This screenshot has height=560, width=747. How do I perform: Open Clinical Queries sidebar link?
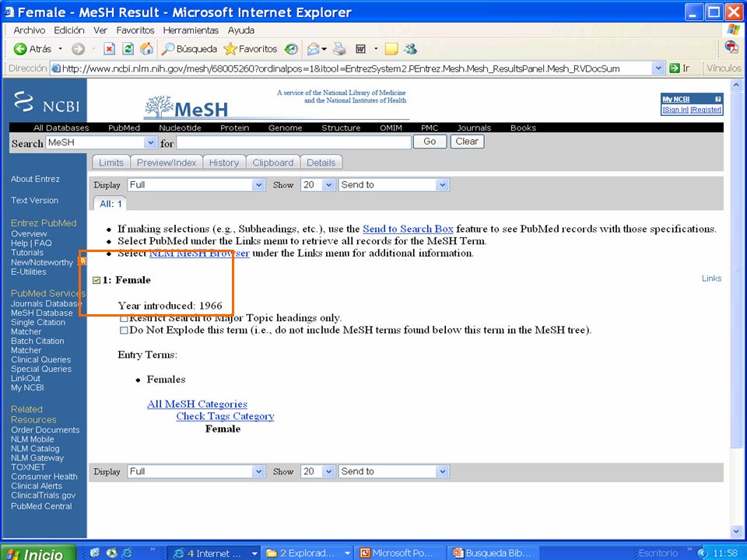pos(41,359)
